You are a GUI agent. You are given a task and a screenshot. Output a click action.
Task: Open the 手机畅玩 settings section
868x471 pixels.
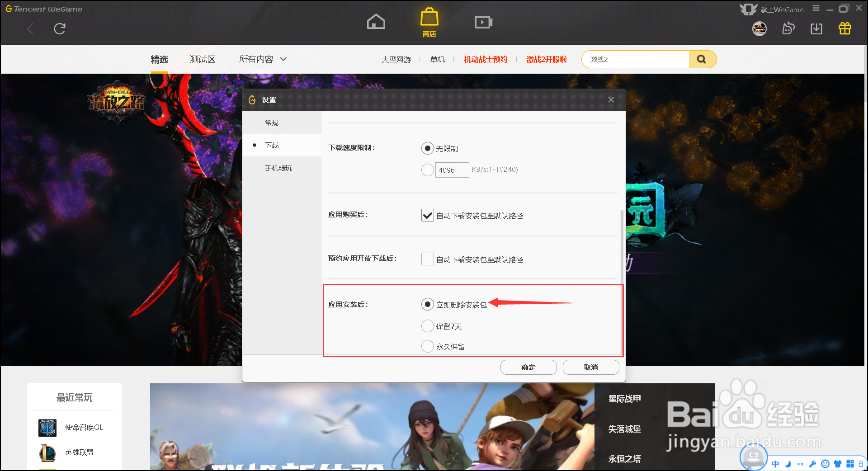pyautogui.click(x=282, y=168)
